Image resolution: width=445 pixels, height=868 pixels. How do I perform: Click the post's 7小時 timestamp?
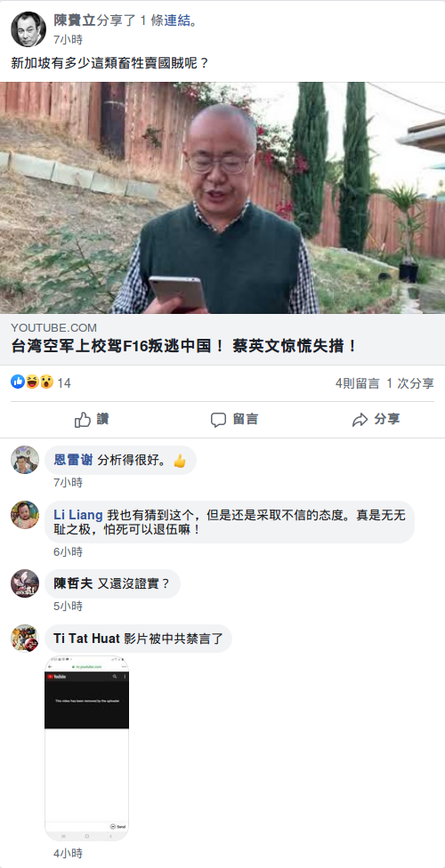tap(69, 40)
